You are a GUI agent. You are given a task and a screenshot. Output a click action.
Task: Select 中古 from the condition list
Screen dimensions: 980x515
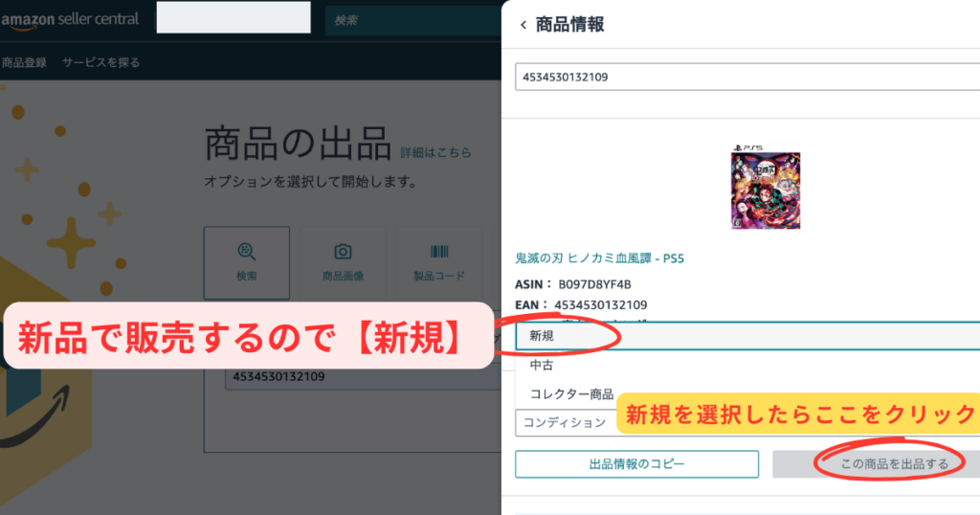(x=542, y=365)
